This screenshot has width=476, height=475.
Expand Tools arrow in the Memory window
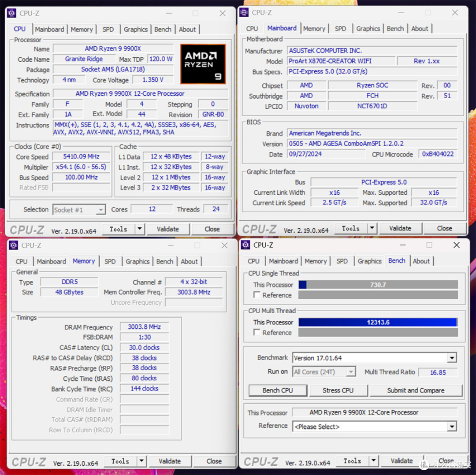[x=141, y=461]
